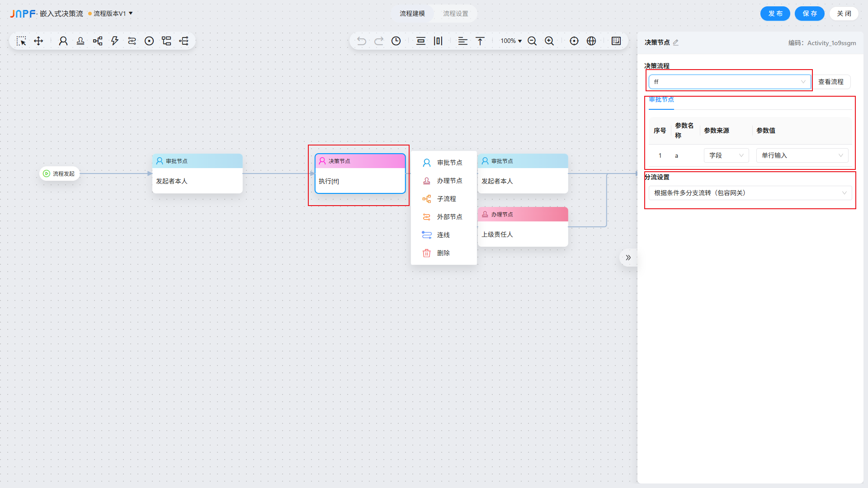
Task: Click the align left icon
Action: coord(462,41)
